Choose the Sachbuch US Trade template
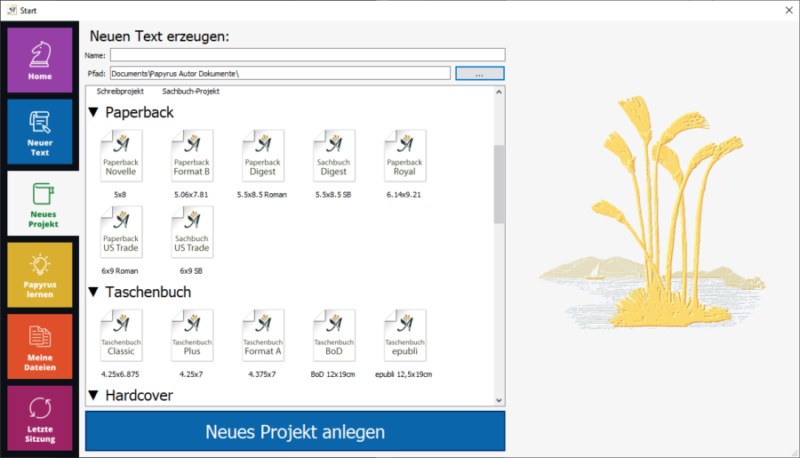The height and width of the screenshot is (458, 800). pyautogui.click(x=192, y=232)
